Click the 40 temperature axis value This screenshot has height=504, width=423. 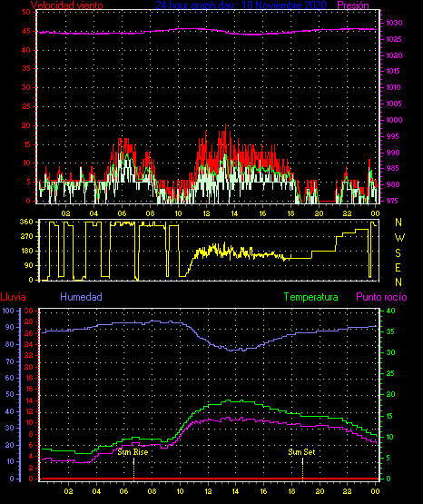point(390,311)
